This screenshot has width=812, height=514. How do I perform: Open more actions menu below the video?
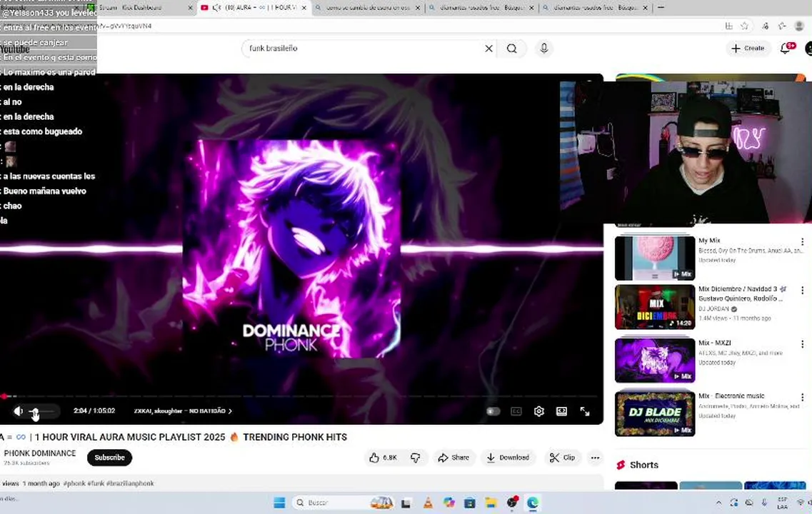[595, 458]
